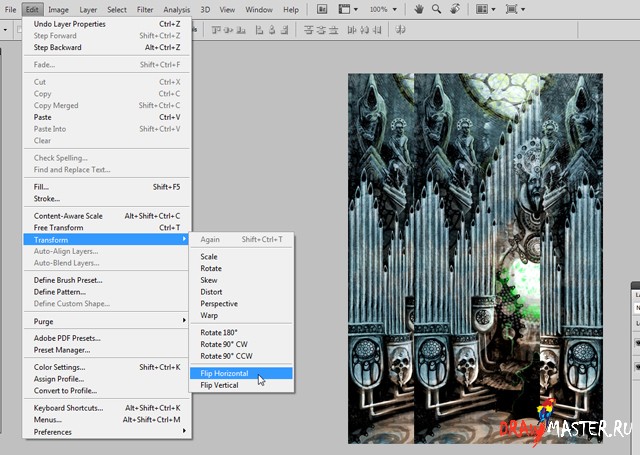Open the File menu

(10, 9)
